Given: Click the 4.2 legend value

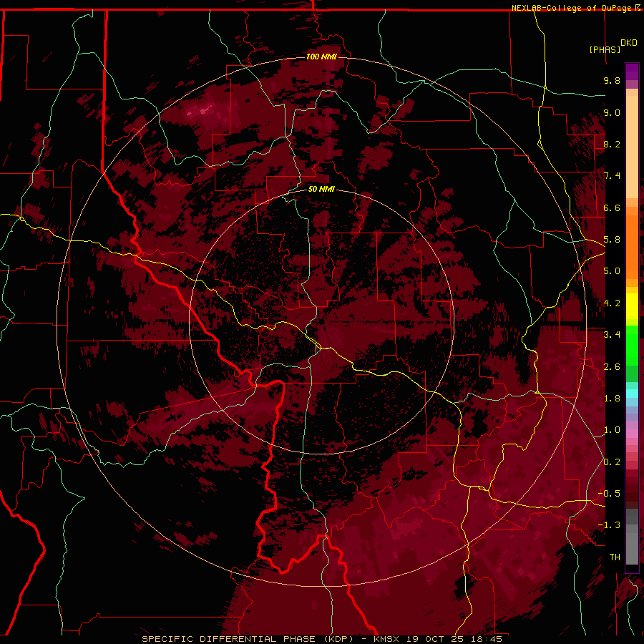Looking at the screenshot, I should pyautogui.click(x=612, y=303).
